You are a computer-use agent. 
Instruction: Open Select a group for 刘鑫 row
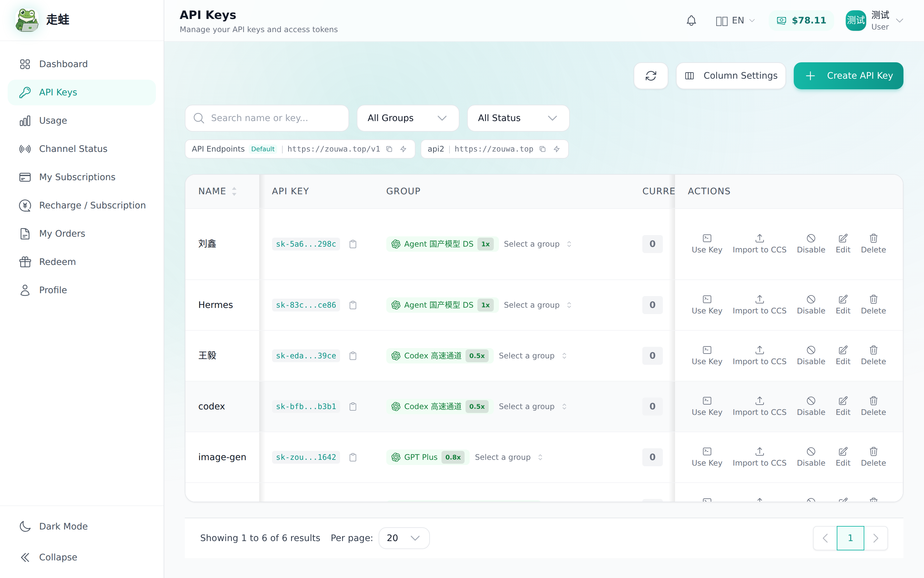click(x=537, y=244)
